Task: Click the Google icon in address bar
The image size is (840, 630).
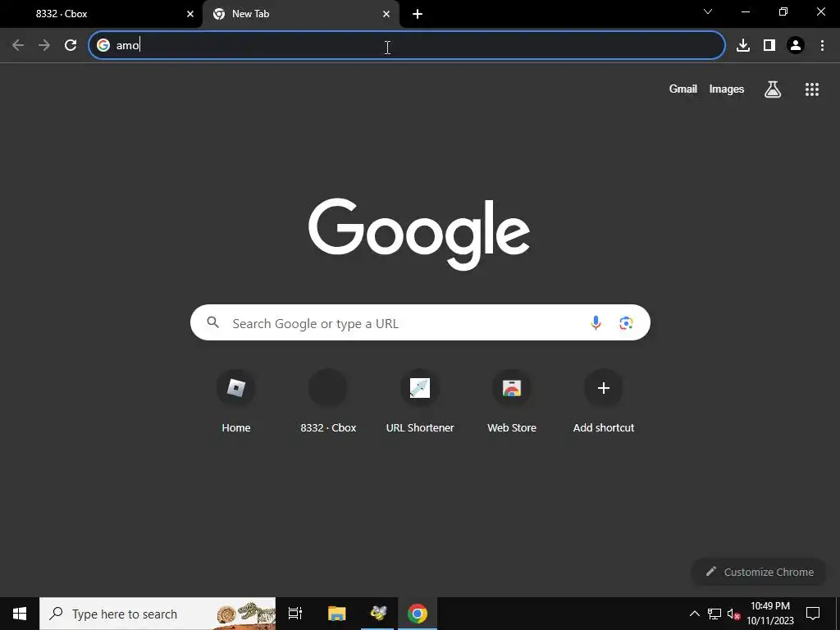Action: pyautogui.click(x=103, y=45)
